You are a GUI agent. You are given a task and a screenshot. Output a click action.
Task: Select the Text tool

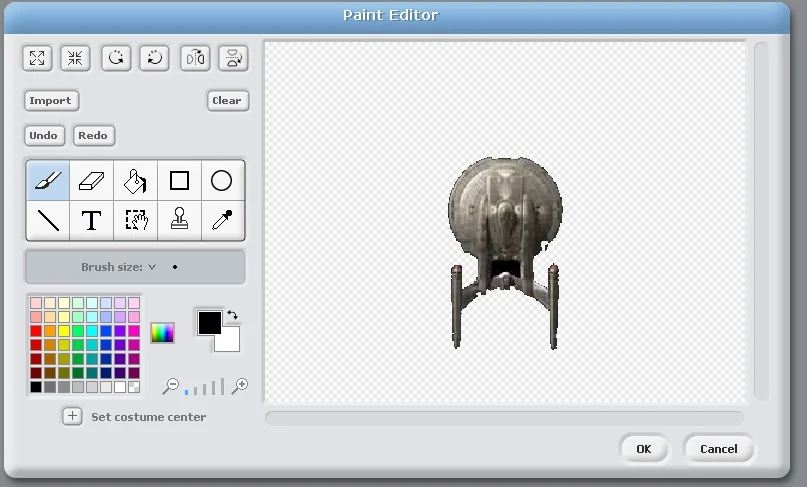[92, 220]
